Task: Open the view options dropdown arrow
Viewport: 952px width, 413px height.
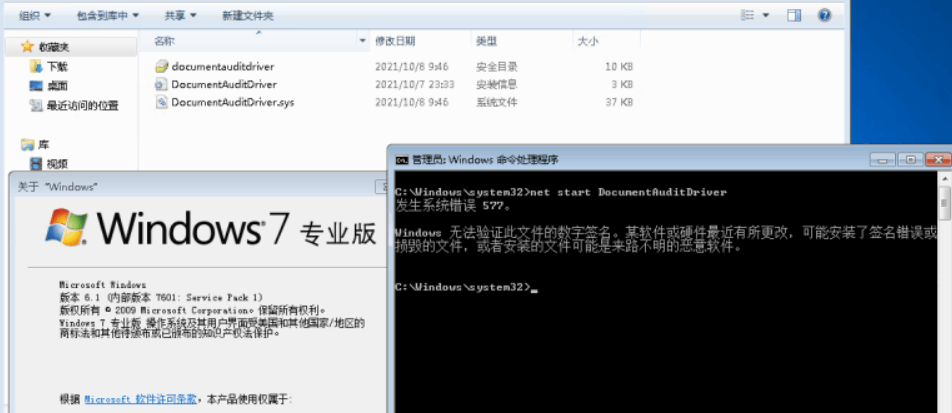Action: pyautogui.click(x=766, y=15)
